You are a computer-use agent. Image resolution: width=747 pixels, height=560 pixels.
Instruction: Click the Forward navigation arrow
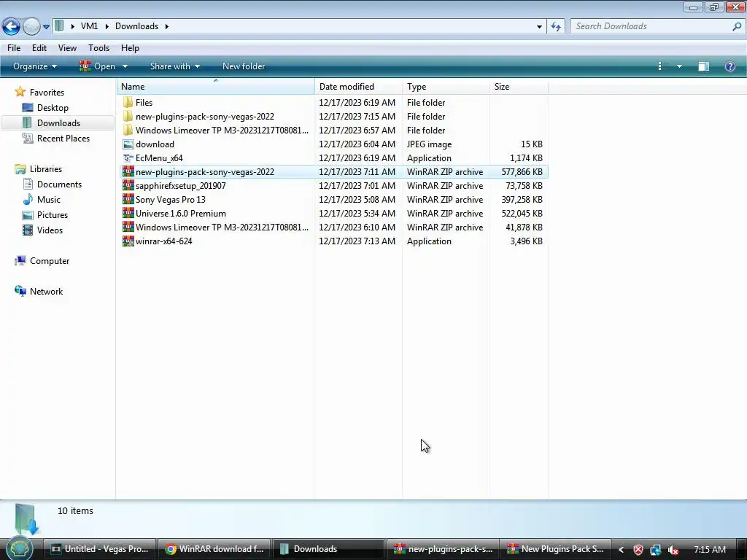[x=31, y=26]
